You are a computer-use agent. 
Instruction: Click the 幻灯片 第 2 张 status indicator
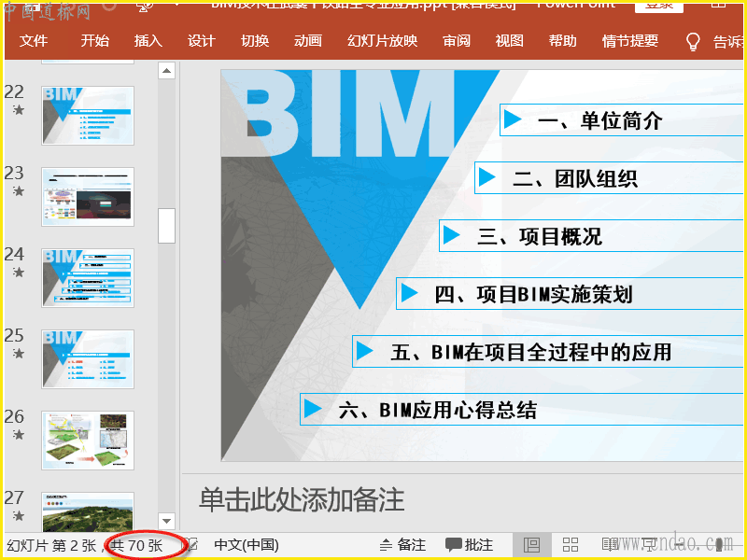[x=51, y=545]
